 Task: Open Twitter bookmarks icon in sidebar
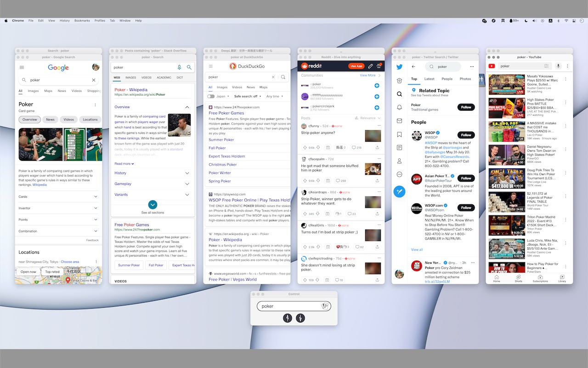(x=399, y=134)
